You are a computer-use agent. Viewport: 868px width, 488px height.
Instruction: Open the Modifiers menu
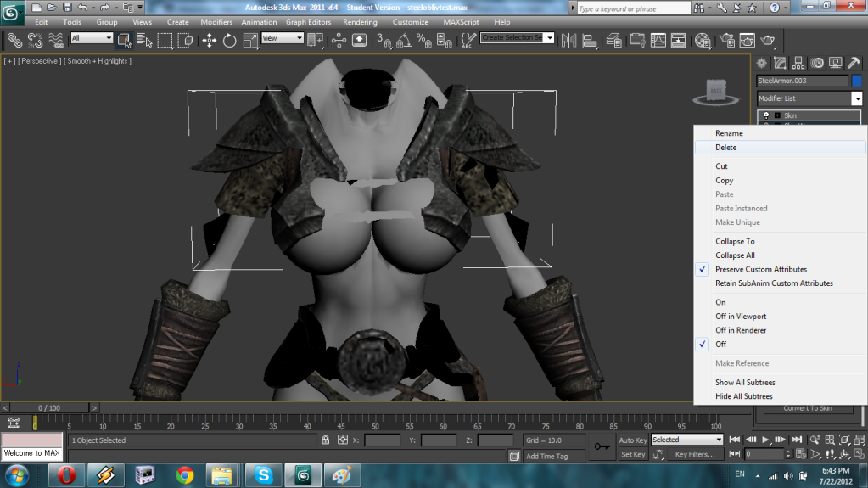coord(216,22)
